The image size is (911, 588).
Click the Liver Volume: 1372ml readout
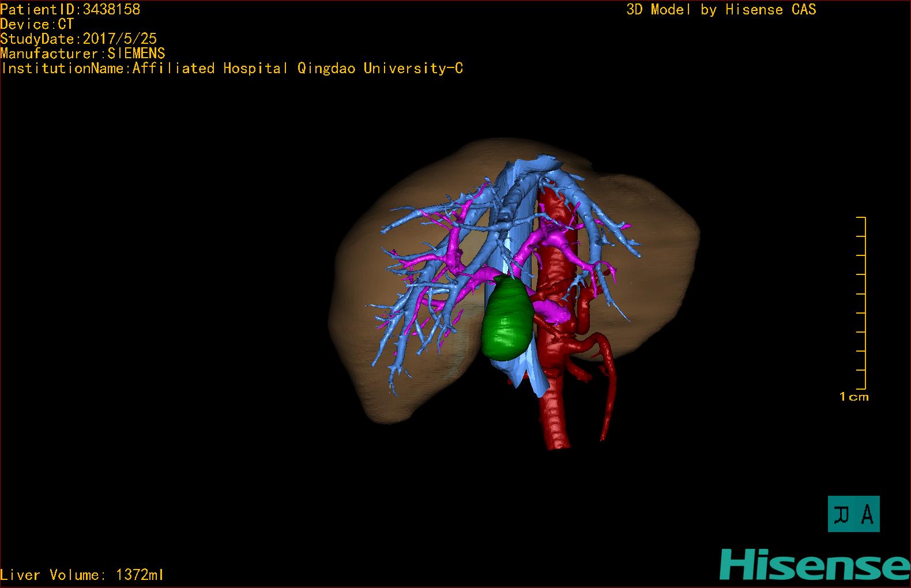pos(82,575)
